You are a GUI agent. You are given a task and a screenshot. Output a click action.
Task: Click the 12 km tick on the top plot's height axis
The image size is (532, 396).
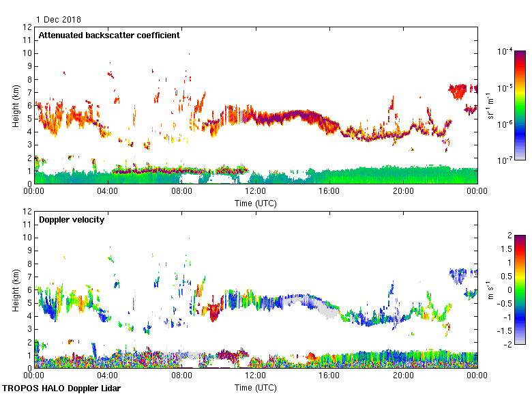(28, 27)
